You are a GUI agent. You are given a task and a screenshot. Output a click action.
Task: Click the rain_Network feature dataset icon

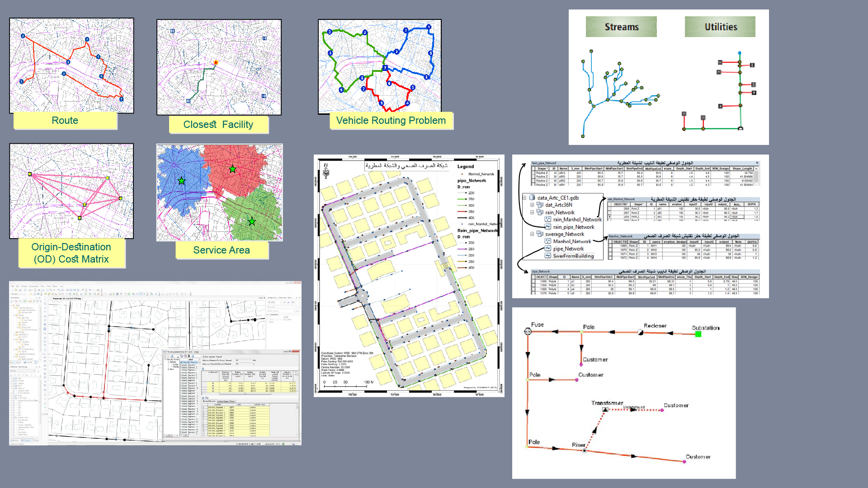pyautogui.click(x=540, y=212)
